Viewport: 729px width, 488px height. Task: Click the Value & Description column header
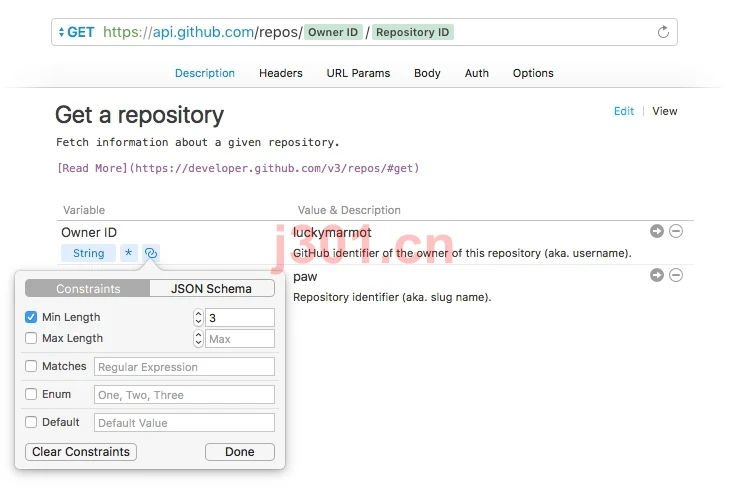pyautogui.click(x=349, y=210)
